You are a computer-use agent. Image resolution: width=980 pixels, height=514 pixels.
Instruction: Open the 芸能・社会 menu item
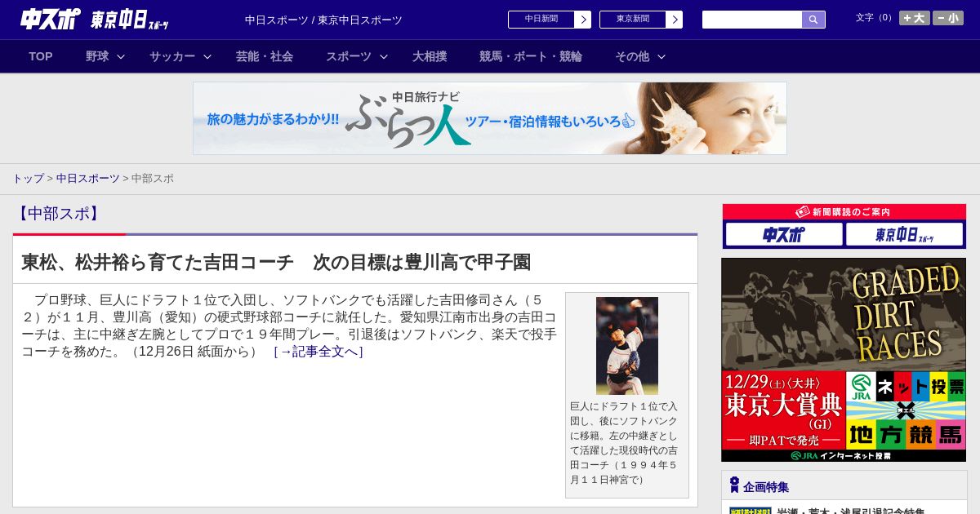point(265,56)
